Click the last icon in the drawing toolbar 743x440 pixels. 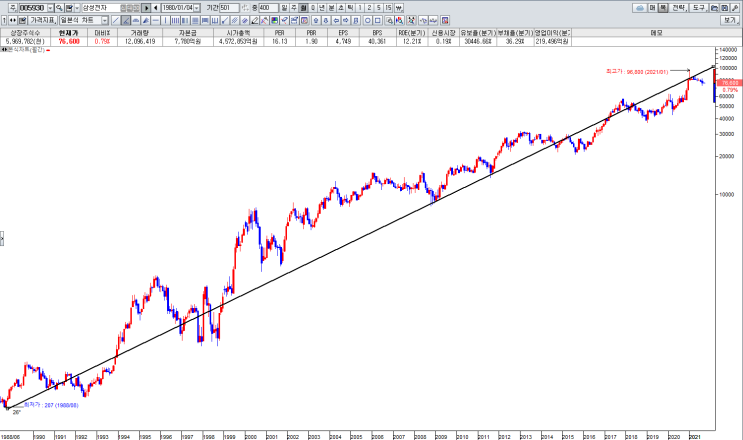click(x=444, y=20)
